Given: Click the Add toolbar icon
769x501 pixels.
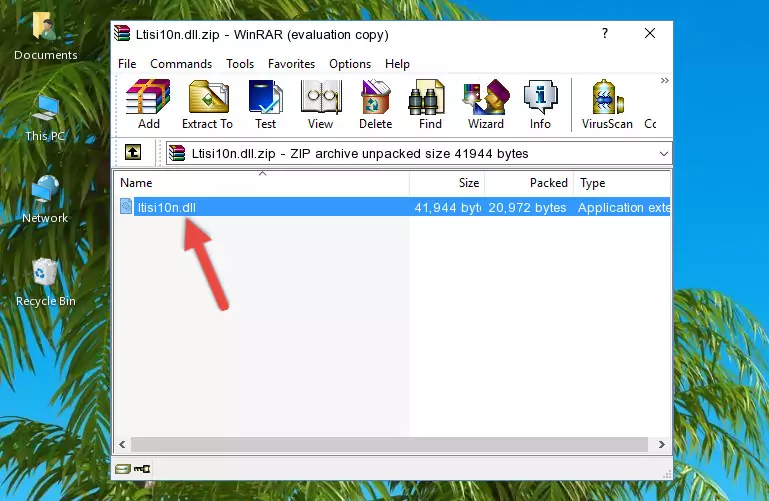Looking at the screenshot, I should click(148, 104).
